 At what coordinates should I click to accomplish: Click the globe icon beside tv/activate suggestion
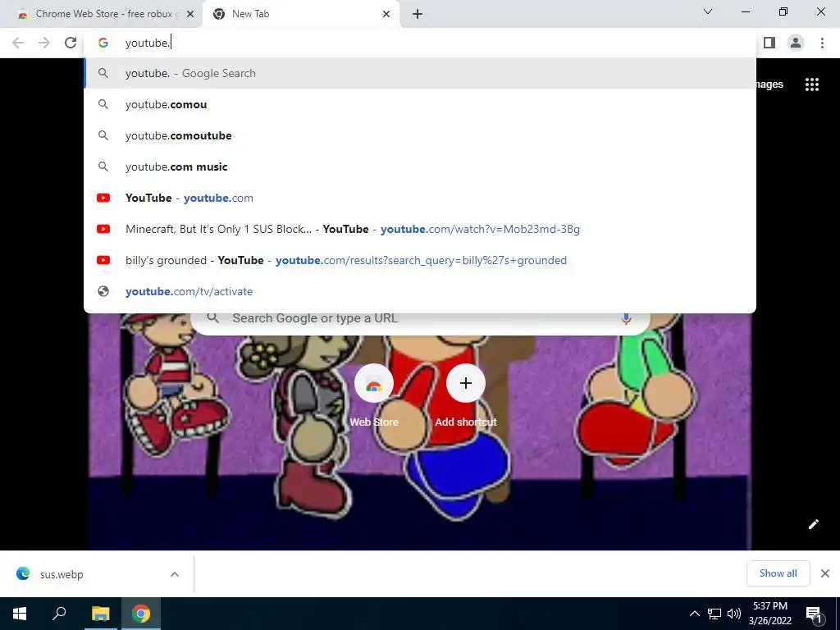(103, 291)
